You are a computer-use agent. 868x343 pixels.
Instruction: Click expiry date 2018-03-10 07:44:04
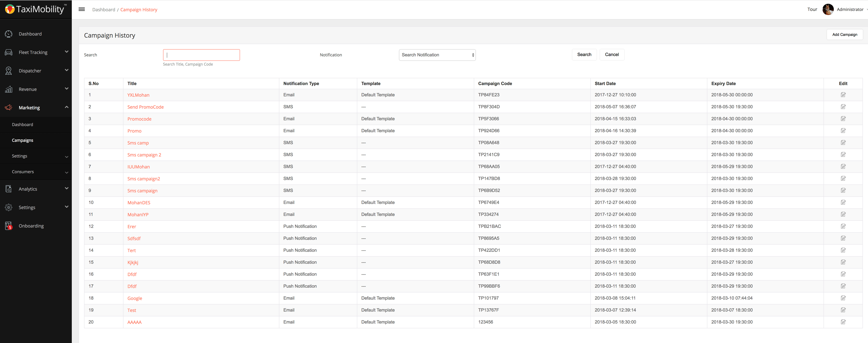tap(732, 298)
